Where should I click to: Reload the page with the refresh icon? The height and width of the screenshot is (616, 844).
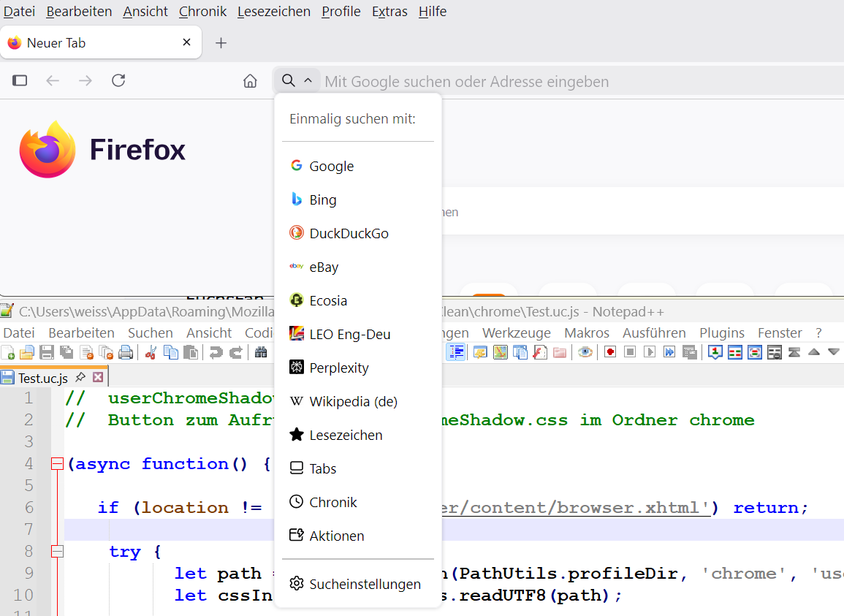(118, 81)
